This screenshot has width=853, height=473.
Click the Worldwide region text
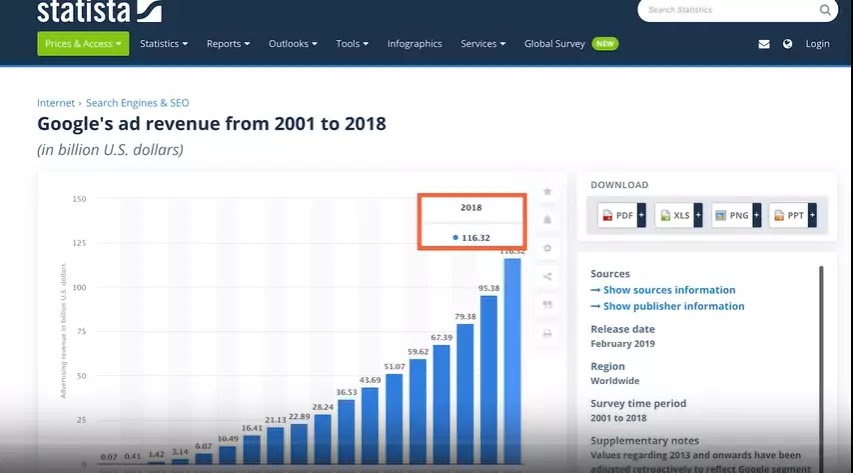[x=615, y=380]
